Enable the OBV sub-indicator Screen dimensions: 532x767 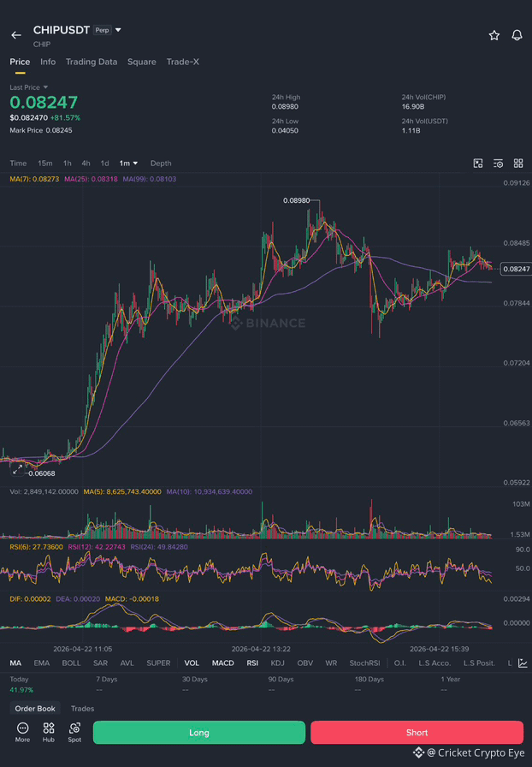tap(305, 663)
